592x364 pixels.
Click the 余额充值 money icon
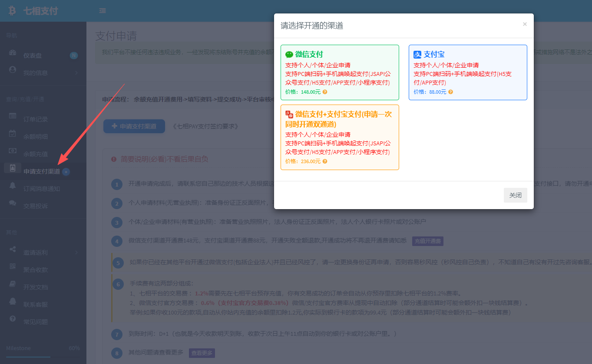[x=13, y=151]
